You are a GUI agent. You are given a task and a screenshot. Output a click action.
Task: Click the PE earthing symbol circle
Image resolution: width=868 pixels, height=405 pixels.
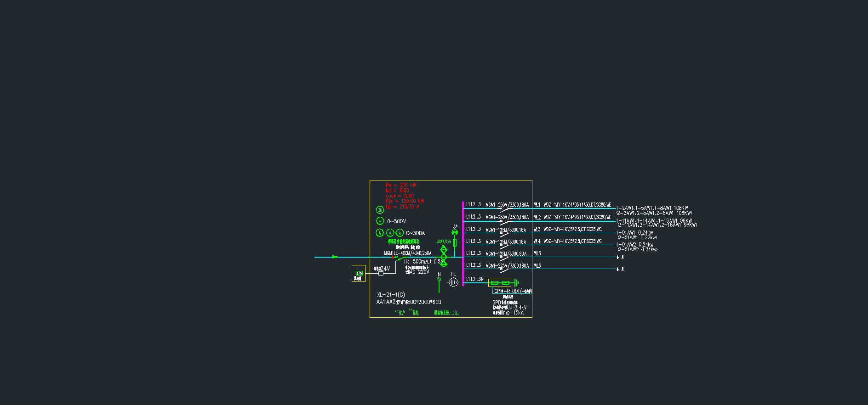click(x=453, y=282)
